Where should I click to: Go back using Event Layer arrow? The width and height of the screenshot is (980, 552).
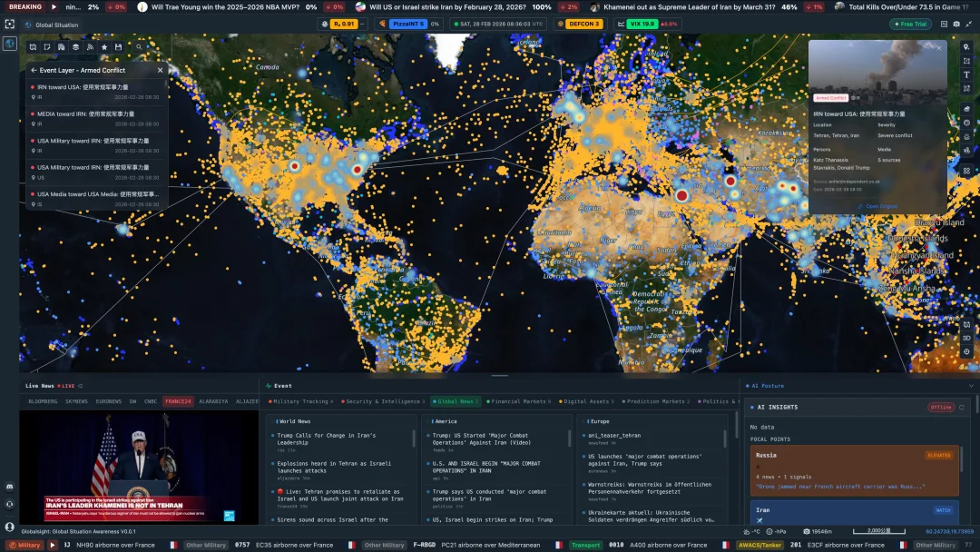[34, 70]
